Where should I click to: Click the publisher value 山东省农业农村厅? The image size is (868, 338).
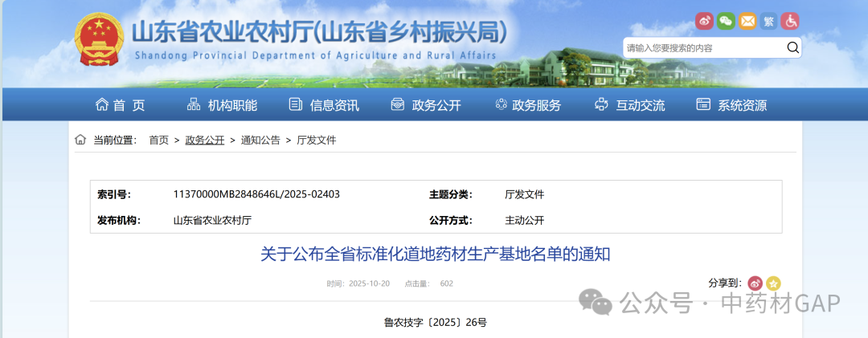(212, 220)
